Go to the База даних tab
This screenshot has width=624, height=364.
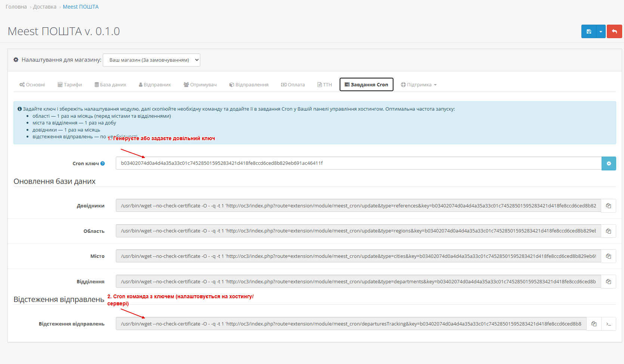tap(110, 85)
